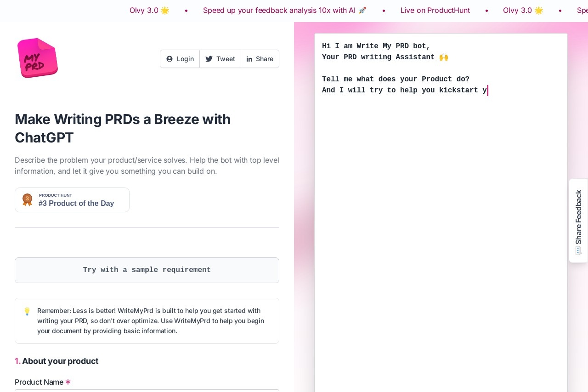Click the Make Writing PRDs heading
Screen dimensions: 588x392
(123, 128)
